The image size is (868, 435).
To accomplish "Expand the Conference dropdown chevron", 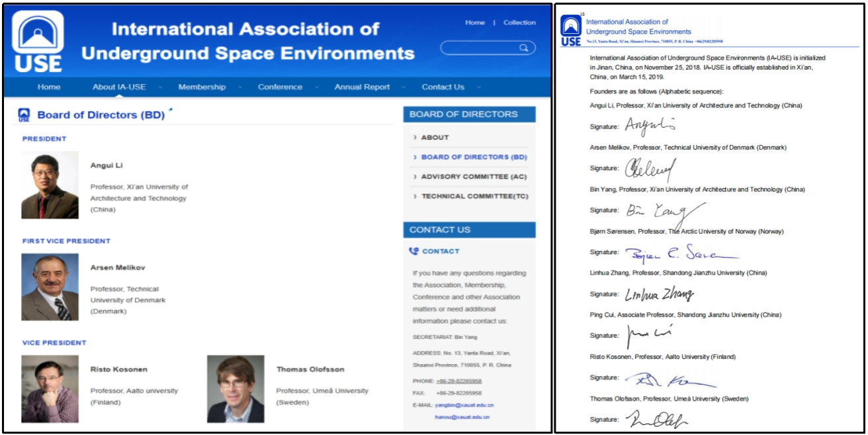I will (317, 87).
